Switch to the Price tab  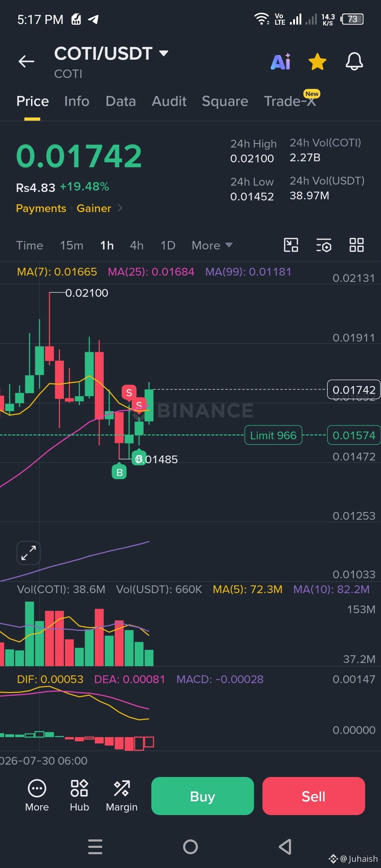click(32, 101)
